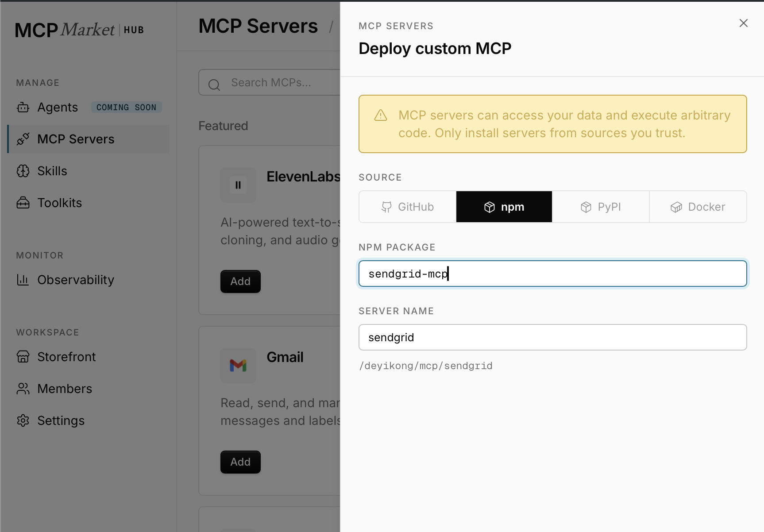Click the MCP Servers plug icon
The height and width of the screenshot is (532, 764).
tap(23, 139)
